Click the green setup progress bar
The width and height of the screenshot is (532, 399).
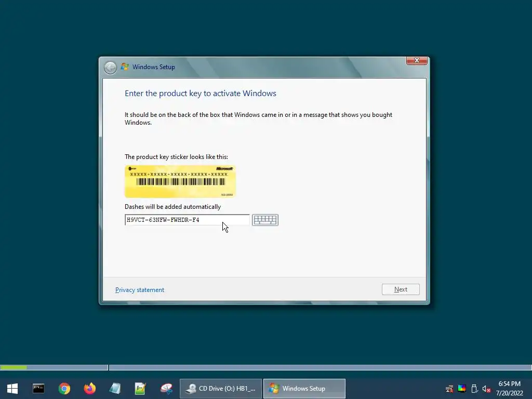click(x=13, y=367)
